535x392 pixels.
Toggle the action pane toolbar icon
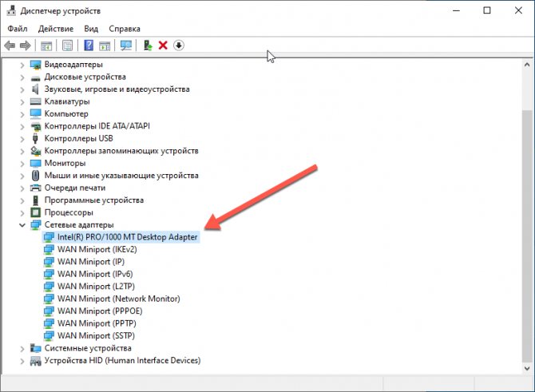pos(105,46)
